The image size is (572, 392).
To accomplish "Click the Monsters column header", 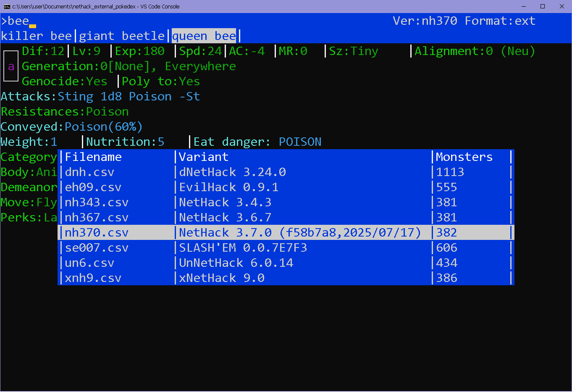I will 464,157.
